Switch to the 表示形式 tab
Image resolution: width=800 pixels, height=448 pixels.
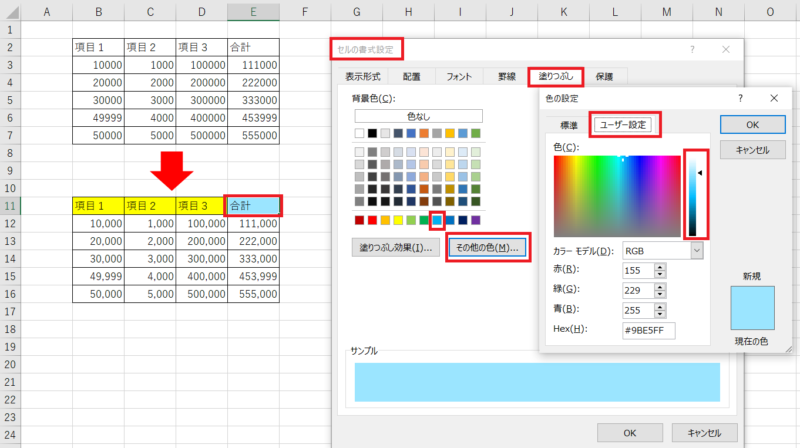tap(363, 77)
